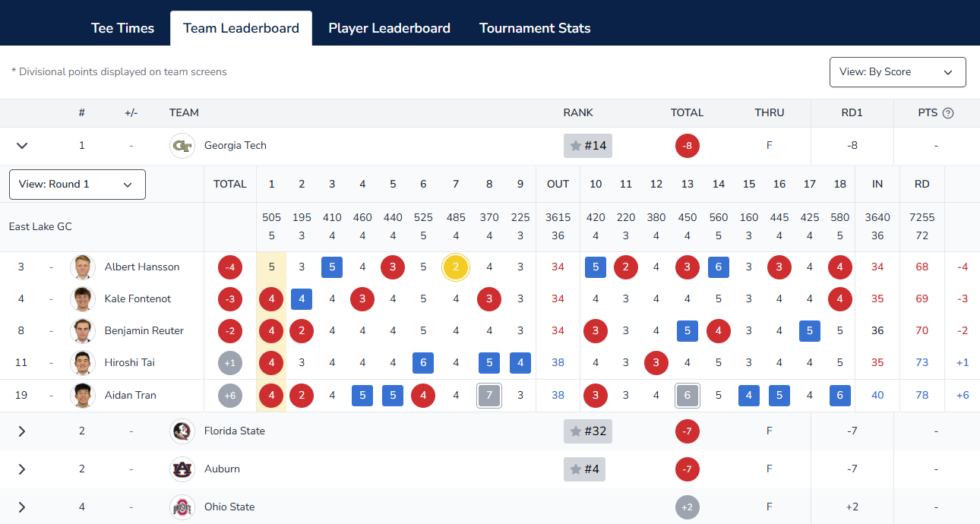This screenshot has width=980, height=524.
Task: Click the Georgia Tech team logo
Action: (182, 146)
